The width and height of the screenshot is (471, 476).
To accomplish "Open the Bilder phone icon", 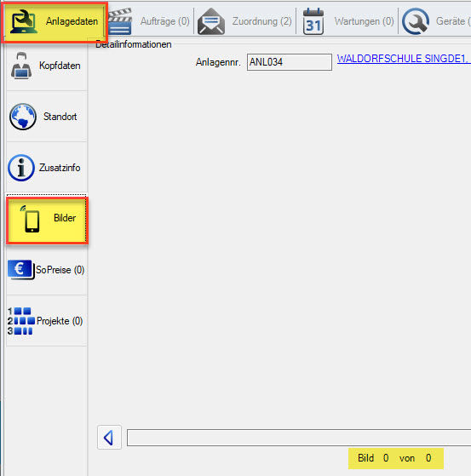I will pyautogui.click(x=31, y=219).
